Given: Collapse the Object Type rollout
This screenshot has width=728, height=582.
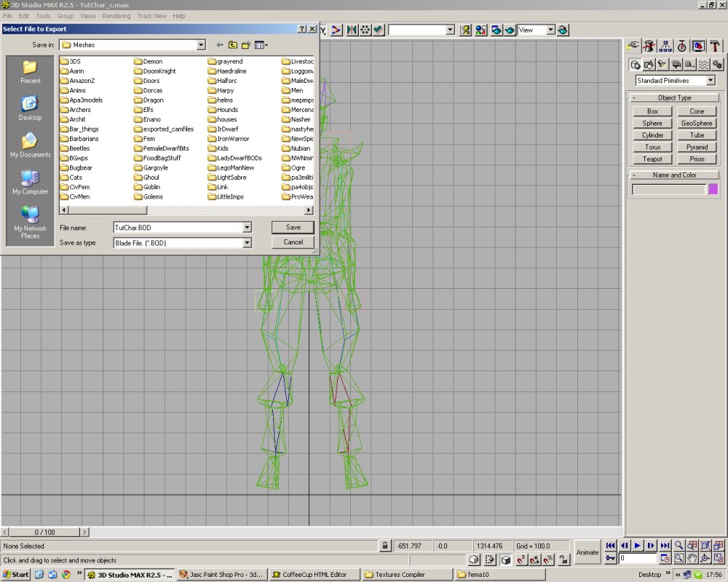Looking at the screenshot, I should 674,98.
